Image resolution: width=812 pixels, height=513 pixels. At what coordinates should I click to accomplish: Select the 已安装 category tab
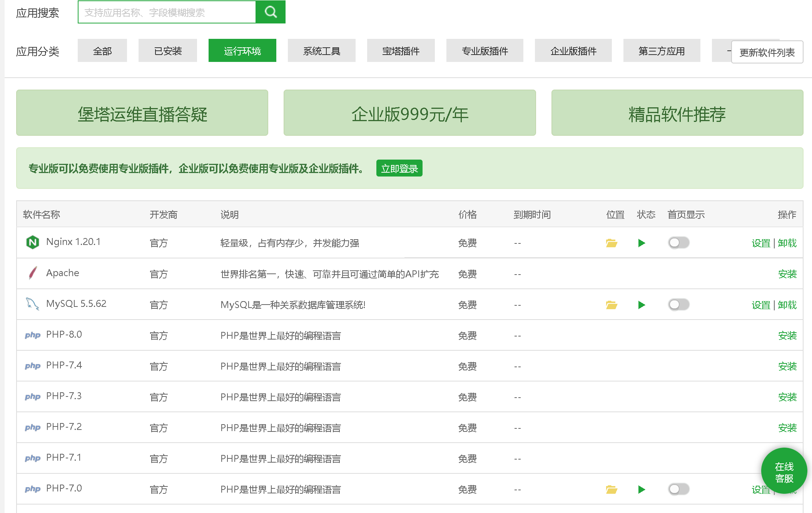(168, 50)
